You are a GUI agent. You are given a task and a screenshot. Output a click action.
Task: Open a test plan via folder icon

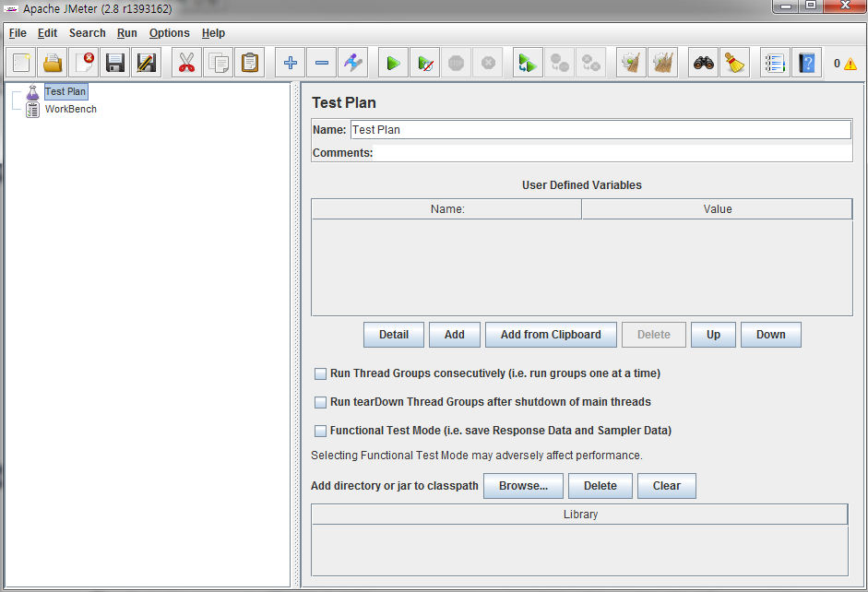(53, 63)
